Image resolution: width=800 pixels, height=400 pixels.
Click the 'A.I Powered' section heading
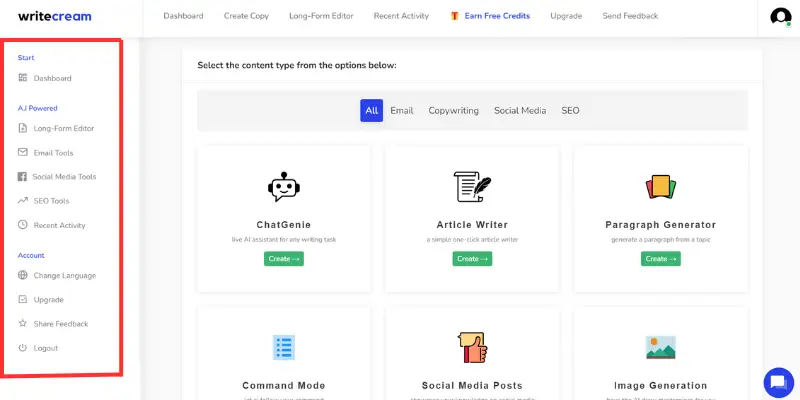(x=38, y=108)
